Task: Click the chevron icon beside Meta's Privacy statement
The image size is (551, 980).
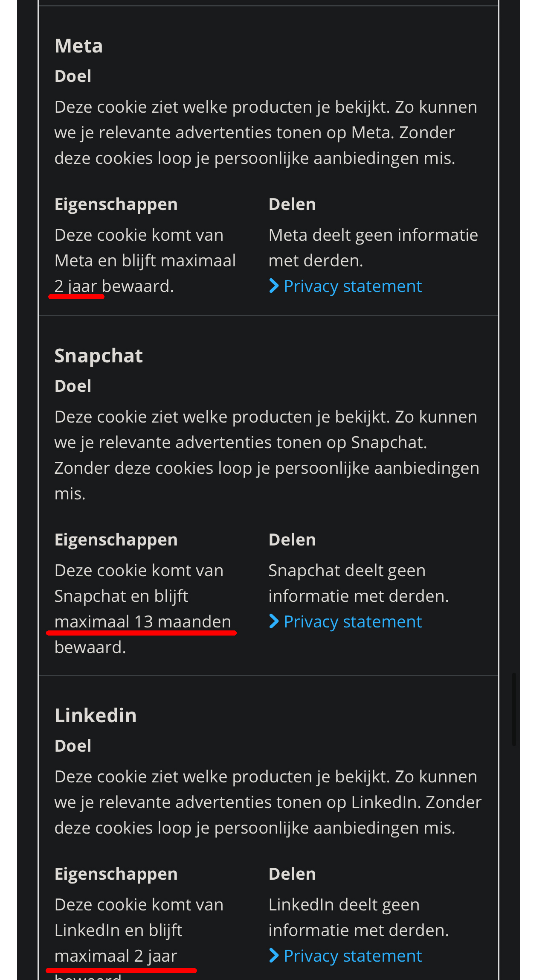Action: click(x=274, y=286)
